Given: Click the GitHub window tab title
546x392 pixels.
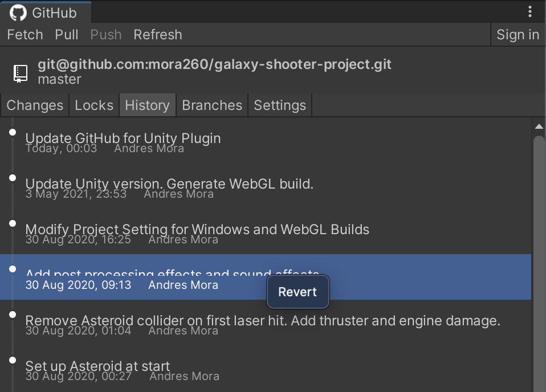Looking at the screenshot, I should 46,13.
